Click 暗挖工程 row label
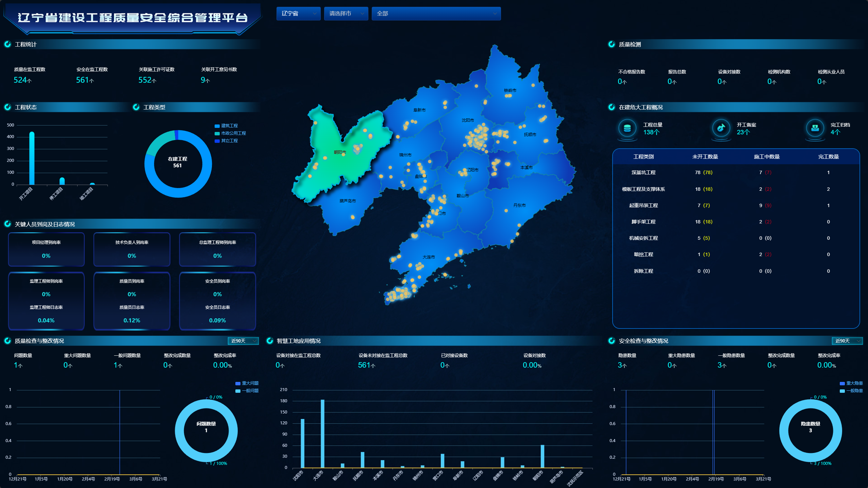The image size is (868, 488). click(644, 254)
